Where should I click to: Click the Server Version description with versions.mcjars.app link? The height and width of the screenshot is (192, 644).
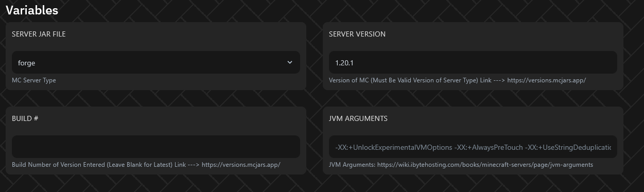pyautogui.click(x=457, y=80)
